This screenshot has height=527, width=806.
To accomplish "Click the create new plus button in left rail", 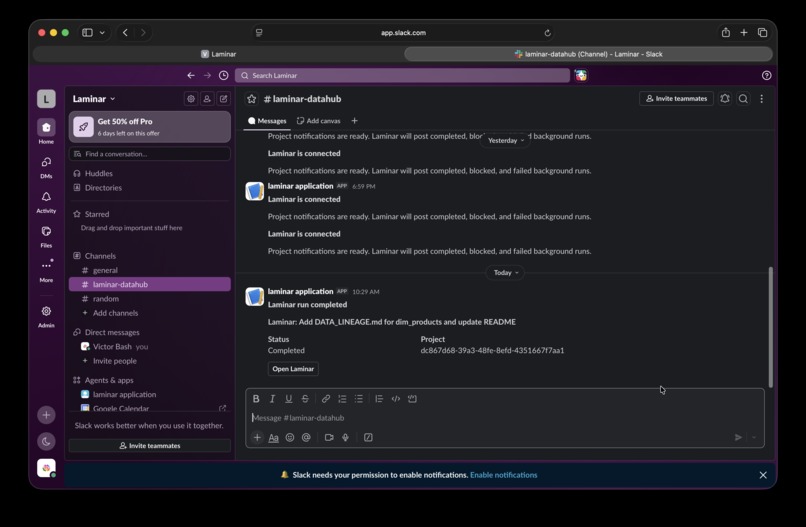I will point(46,415).
